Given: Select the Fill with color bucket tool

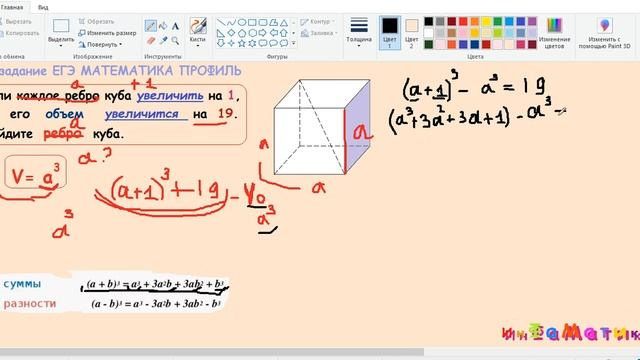Looking at the screenshot, I should (x=163, y=26).
